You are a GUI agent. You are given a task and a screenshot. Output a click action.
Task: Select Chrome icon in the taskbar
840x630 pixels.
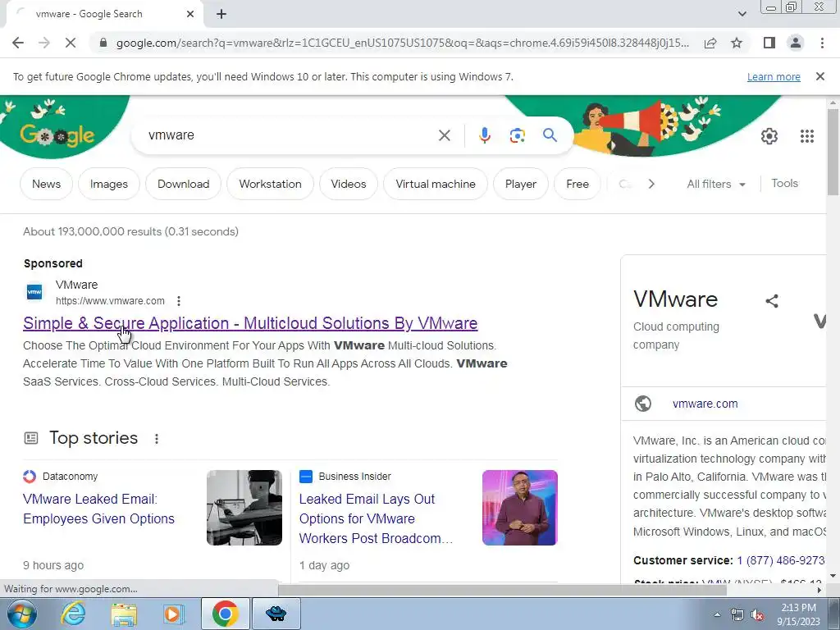coord(225,614)
